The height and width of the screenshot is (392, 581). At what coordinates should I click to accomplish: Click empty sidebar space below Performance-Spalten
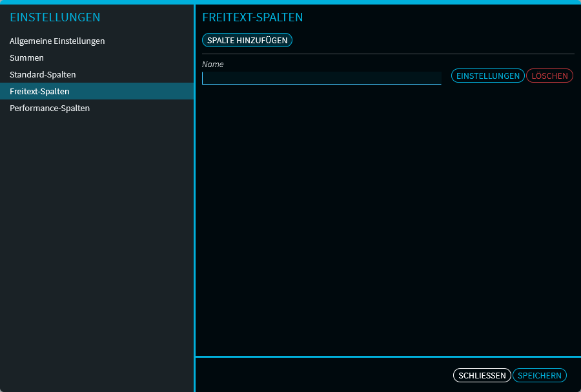click(x=97, y=245)
